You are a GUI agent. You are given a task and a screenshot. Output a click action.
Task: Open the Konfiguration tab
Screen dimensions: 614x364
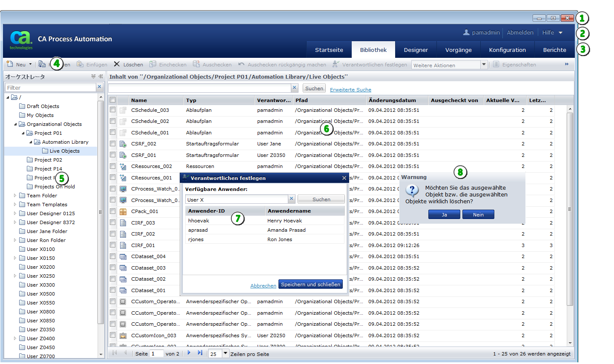[507, 50]
